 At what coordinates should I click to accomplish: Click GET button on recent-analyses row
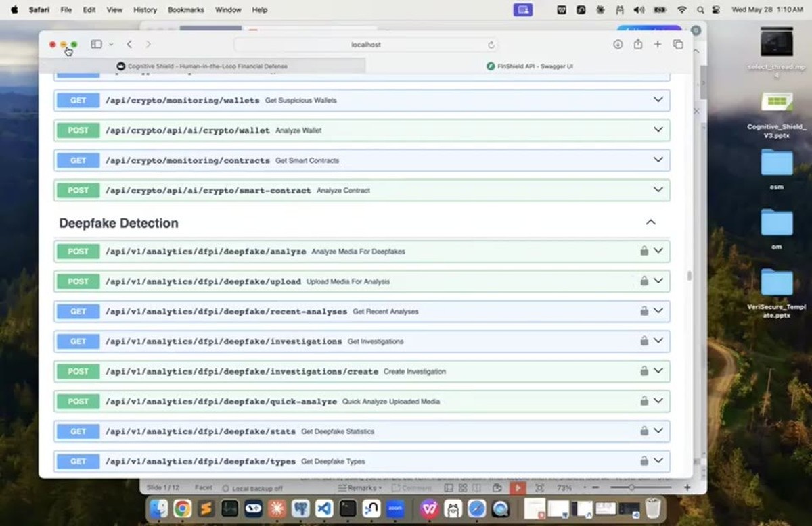(x=78, y=311)
